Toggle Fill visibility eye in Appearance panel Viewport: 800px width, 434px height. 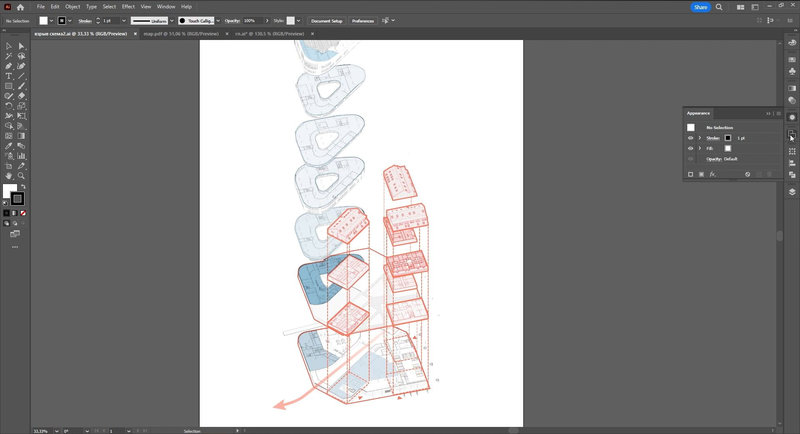(690, 148)
